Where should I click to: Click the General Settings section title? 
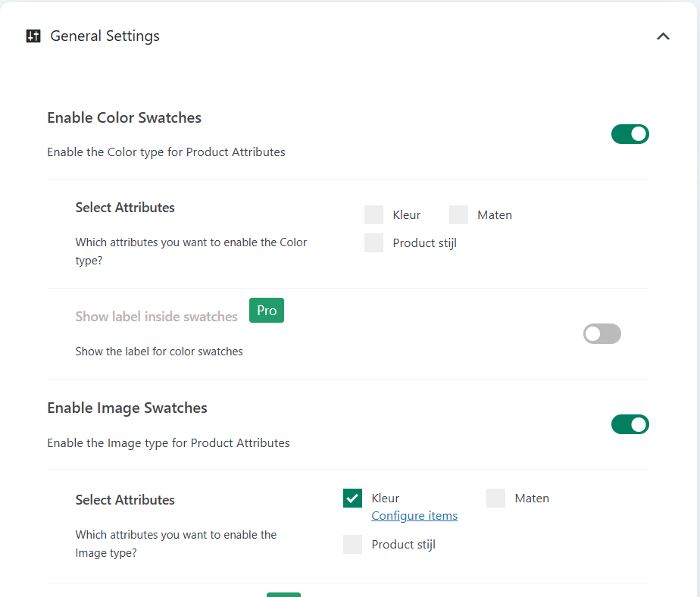105,36
